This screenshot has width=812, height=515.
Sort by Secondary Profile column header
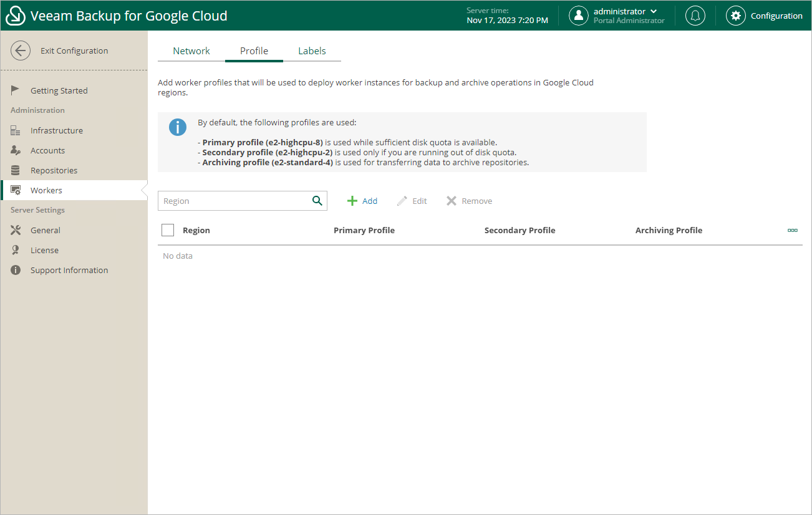click(x=520, y=230)
